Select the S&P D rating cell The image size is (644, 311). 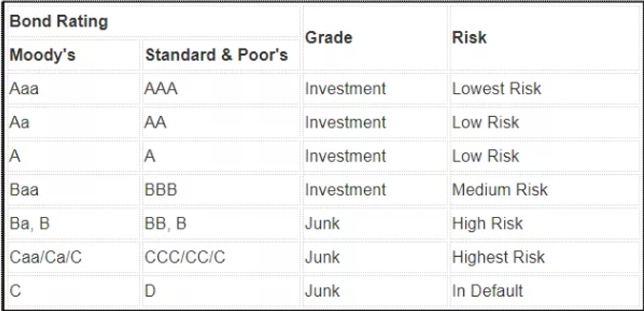click(x=151, y=291)
